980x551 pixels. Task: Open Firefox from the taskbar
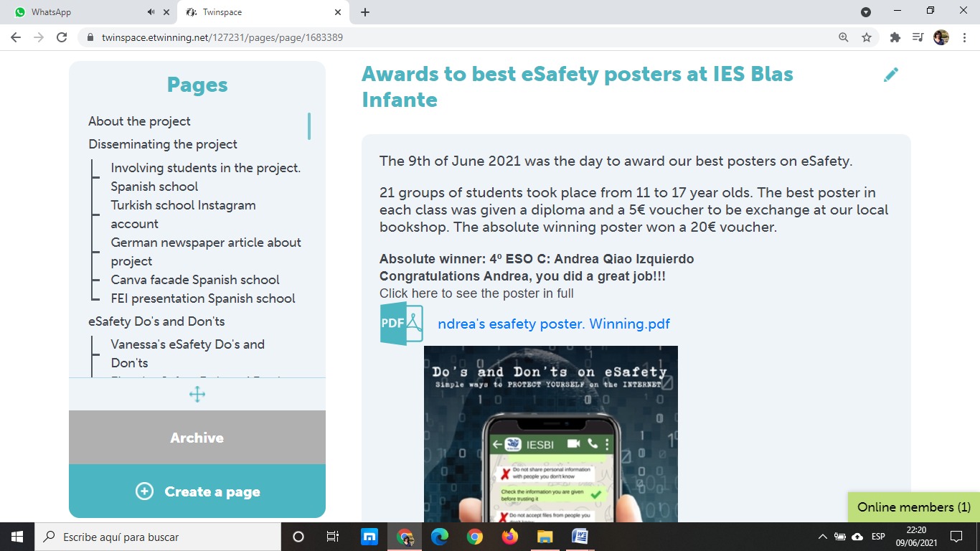tap(509, 537)
